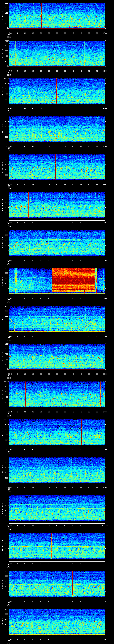This screenshot has width=114, height=644.
Task: Click the '20:51:00' start time label
Action: click(x=9, y=223)
